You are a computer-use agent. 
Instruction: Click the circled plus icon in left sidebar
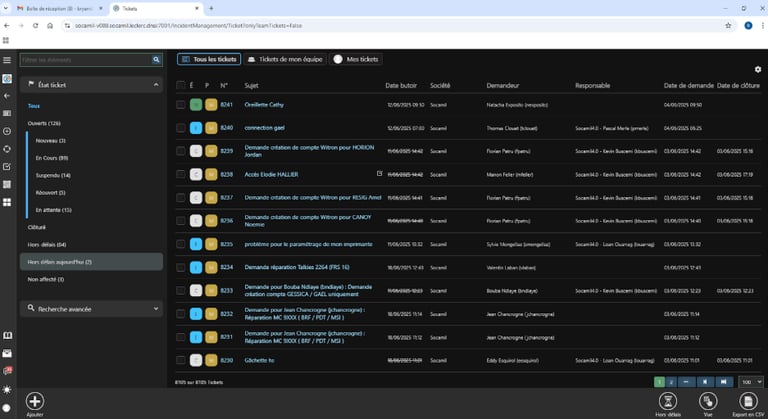(x=7, y=131)
